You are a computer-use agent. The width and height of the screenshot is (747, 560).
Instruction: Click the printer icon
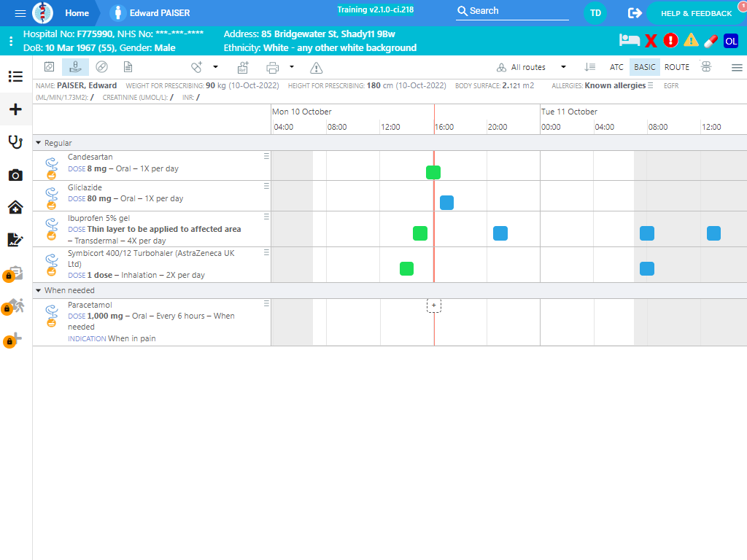(273, 68)
